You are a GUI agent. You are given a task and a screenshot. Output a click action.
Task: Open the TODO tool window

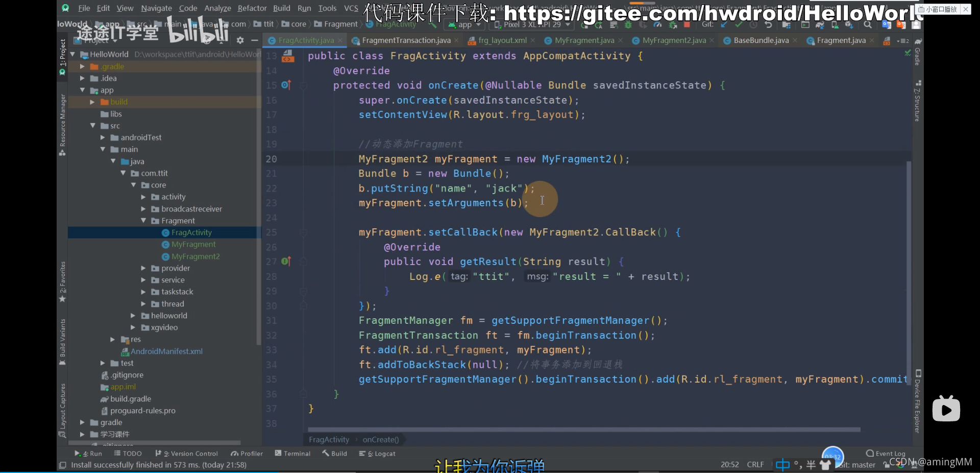pos(128,454)
